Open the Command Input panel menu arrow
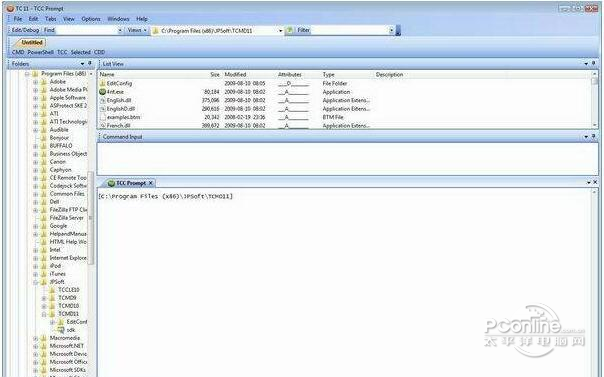This screenshot has height=377, width=604. (586, 136)
